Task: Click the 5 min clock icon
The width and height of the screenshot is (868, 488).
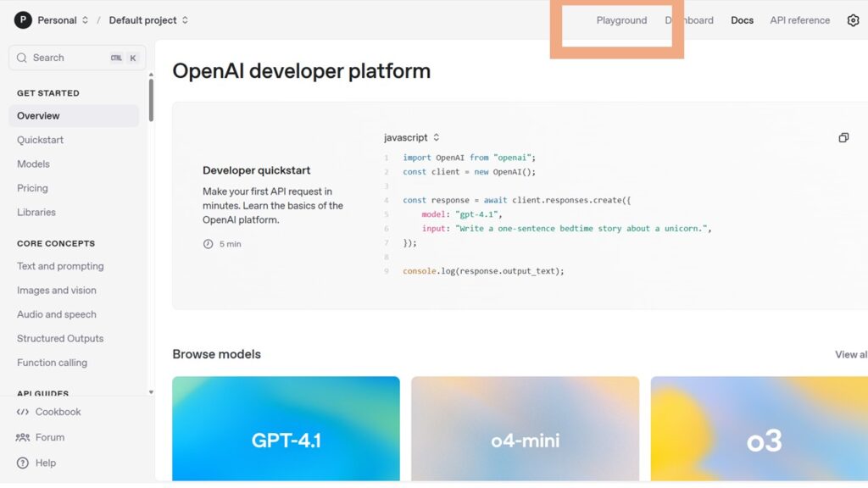Action: click(x=209, y=244)
